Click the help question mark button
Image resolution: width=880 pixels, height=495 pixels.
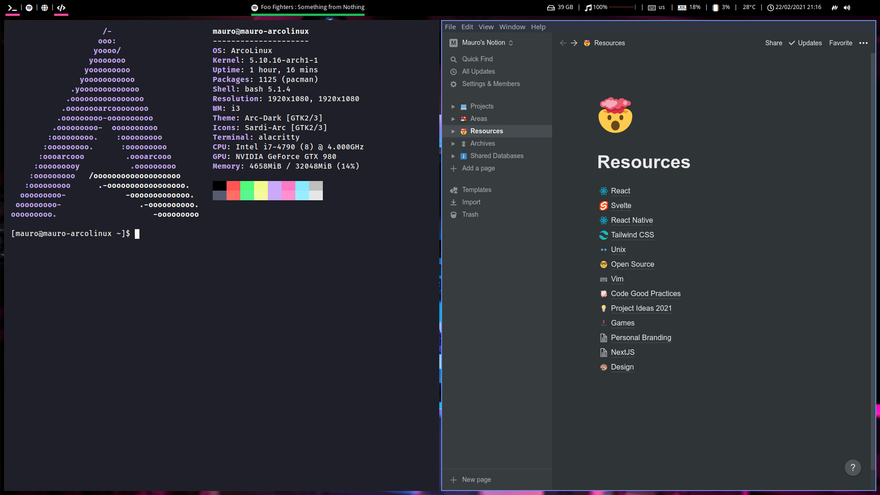852,467
